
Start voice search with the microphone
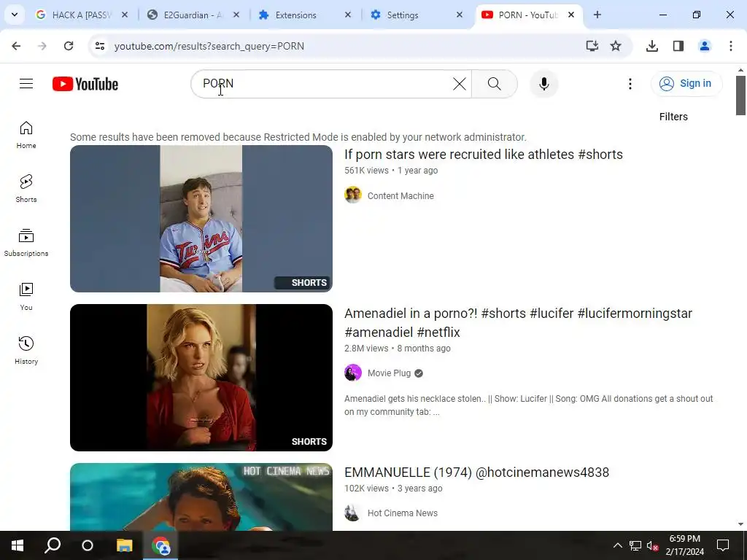[543, 84]
